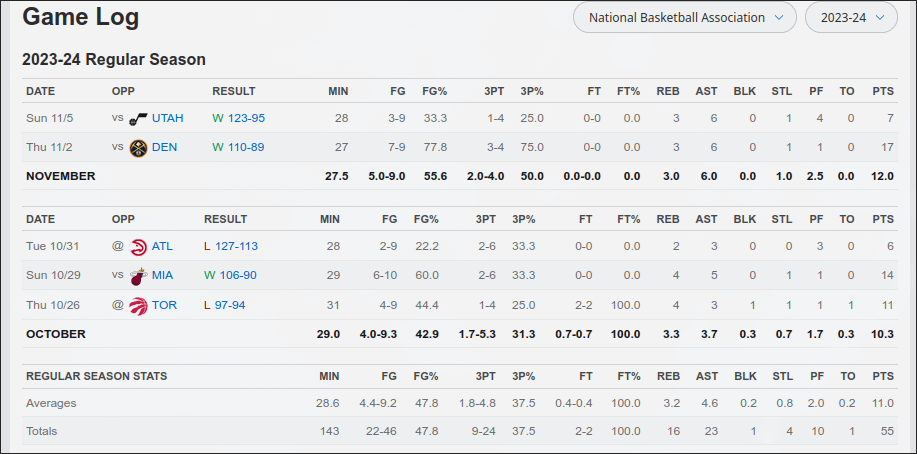Image resolution: width=917 pixels, height=454 pixels.
Task: Open the UTAH team link
Action: [168, 118]
